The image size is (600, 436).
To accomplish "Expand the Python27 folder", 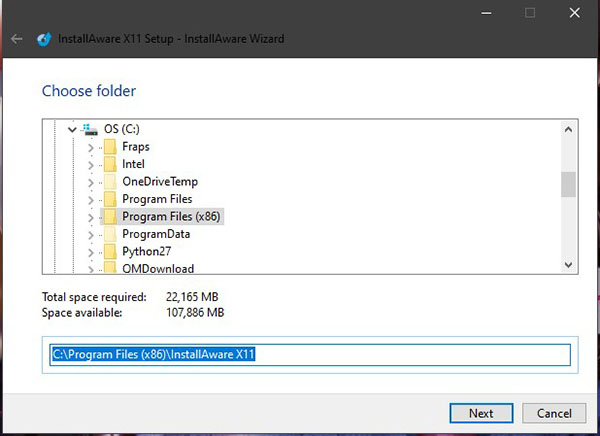I will pos(91,253).
